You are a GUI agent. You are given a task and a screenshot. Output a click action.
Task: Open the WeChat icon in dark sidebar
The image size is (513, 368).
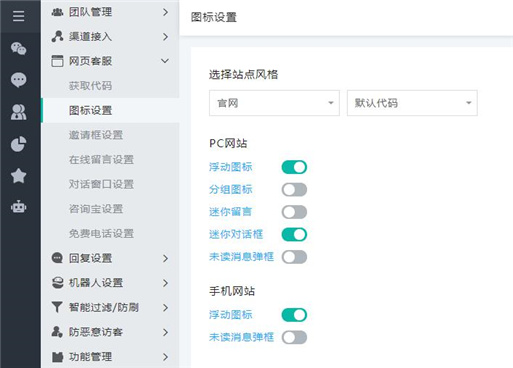(19, 49)
